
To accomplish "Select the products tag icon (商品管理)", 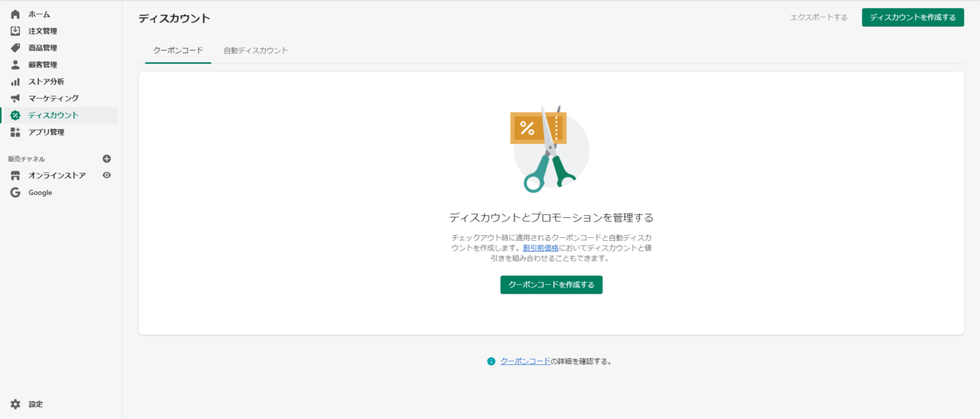I will pos(16,48).
